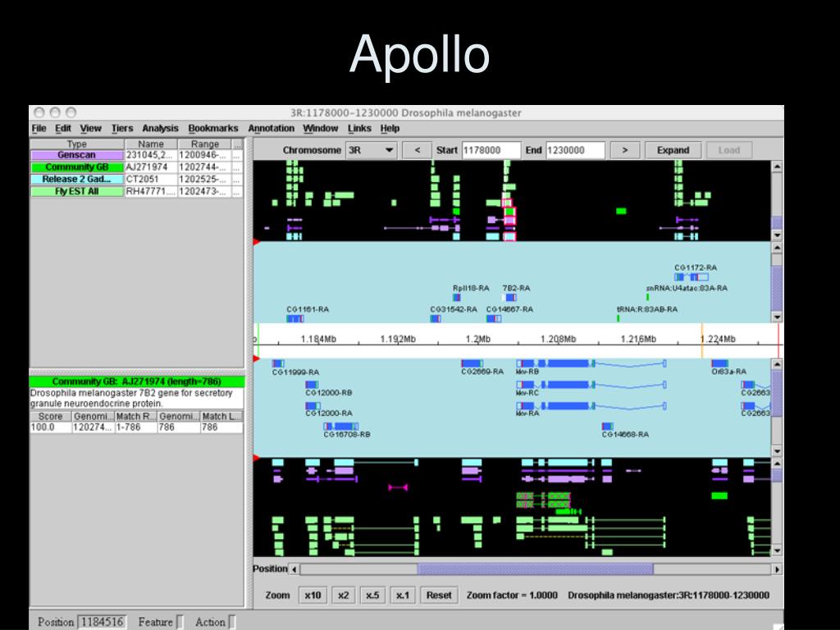Open the Edit menu
Viewport: 840px width, 630px height.
click(62, 129)
